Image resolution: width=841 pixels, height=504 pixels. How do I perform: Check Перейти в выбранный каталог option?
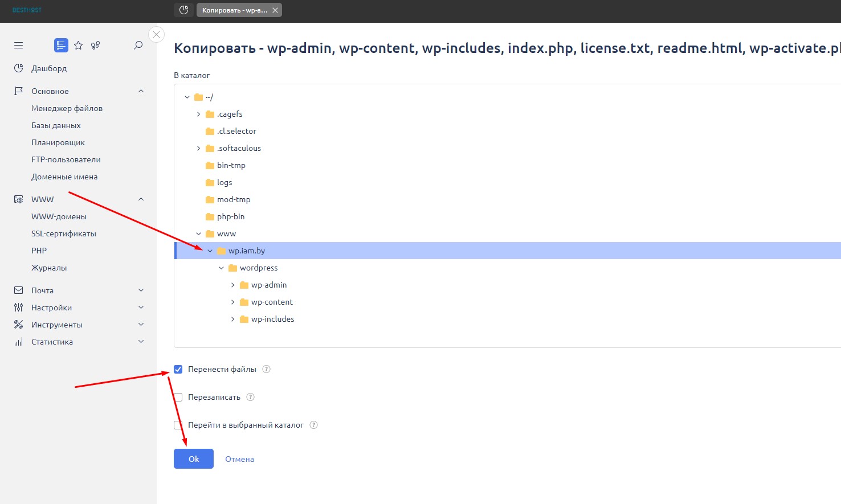coord(178,425)
